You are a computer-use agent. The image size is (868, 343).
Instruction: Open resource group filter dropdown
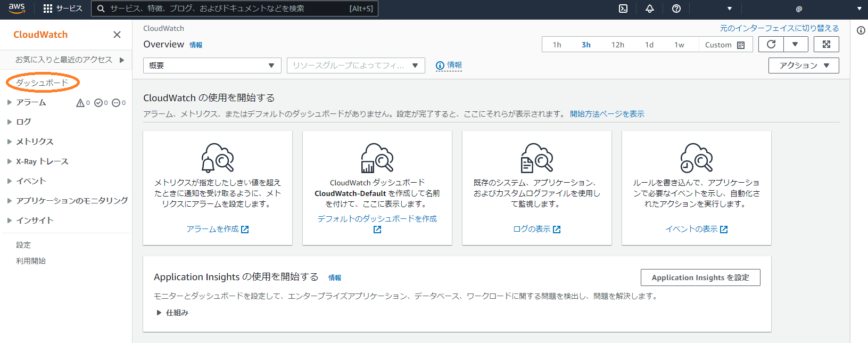pyautogui.click(x=356, y=66)
